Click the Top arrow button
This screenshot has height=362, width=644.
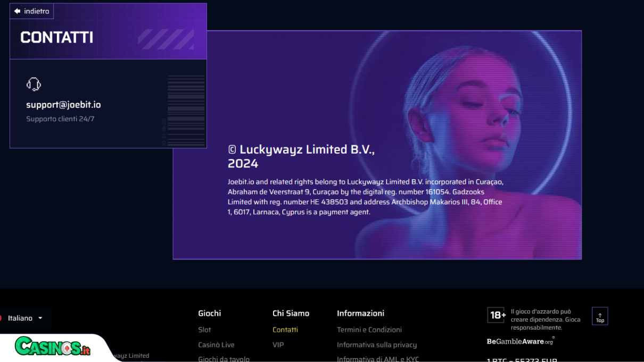(x=600, y=316)
